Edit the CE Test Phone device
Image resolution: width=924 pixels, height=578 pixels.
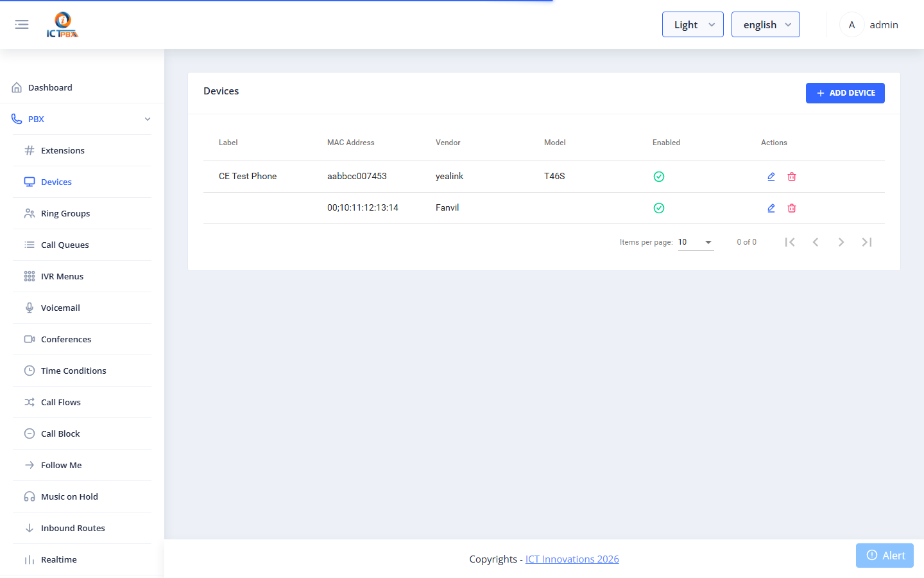tap(771, 177)
